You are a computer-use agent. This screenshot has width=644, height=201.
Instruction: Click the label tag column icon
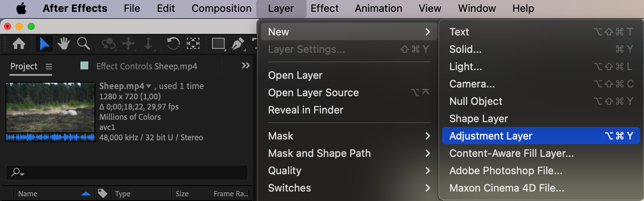click(102, 193)
